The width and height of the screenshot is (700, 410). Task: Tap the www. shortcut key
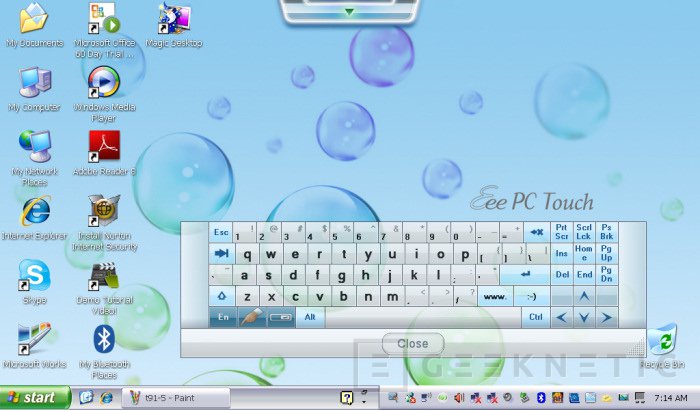click(495, 296)
